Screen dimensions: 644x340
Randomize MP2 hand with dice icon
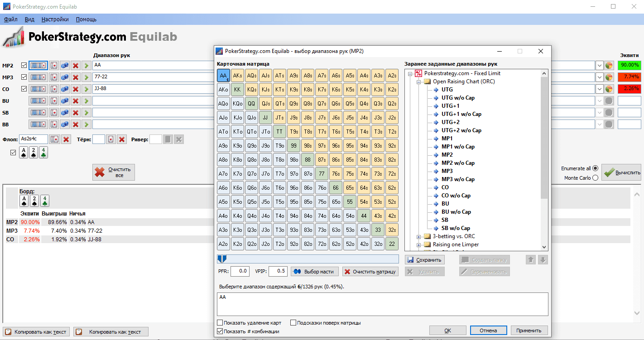(65, 66)
